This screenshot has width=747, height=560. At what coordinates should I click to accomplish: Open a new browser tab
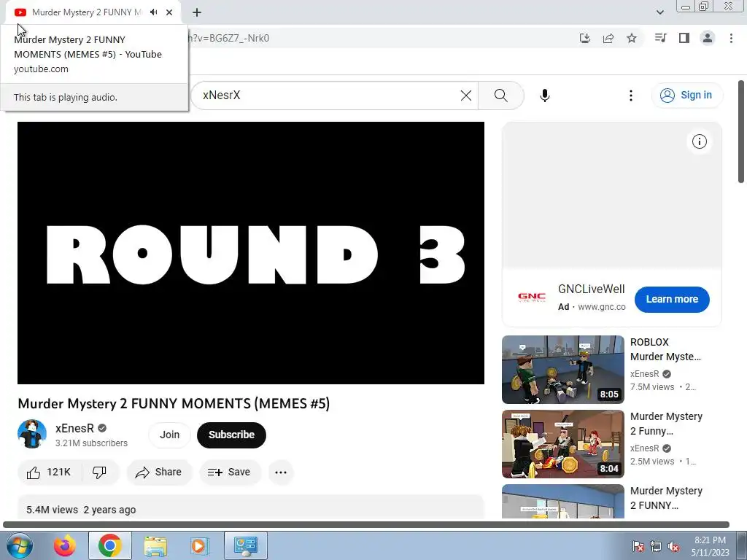tap(197, 12)
